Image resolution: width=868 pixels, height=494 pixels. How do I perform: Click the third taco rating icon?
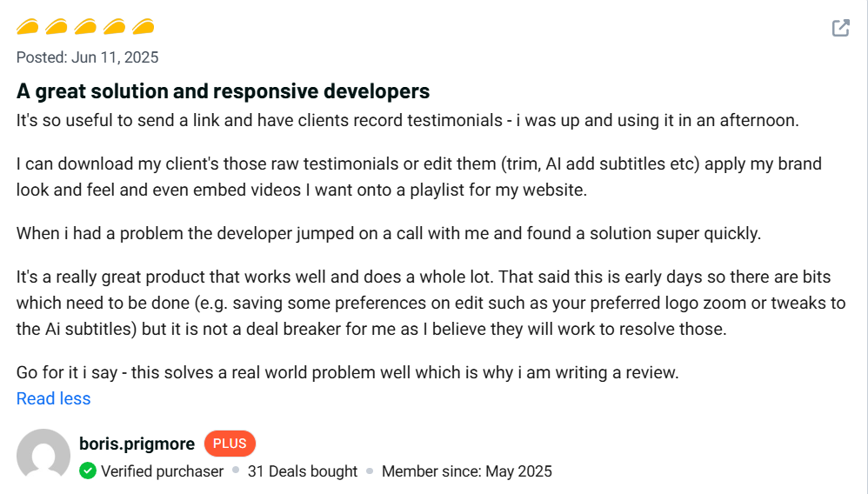pos(85,27)
